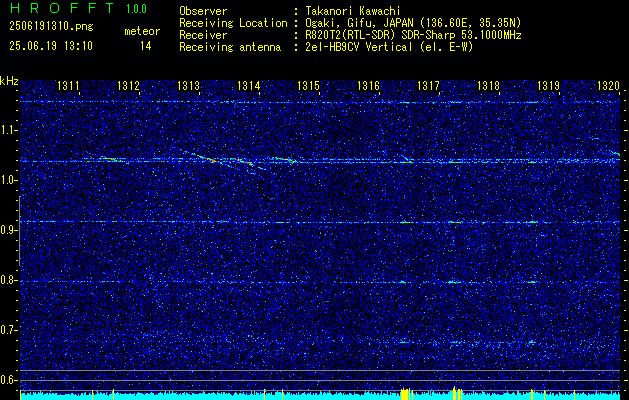Click the 1314 time axis label
The image size is (629, 400).
(x=249, y=85)
